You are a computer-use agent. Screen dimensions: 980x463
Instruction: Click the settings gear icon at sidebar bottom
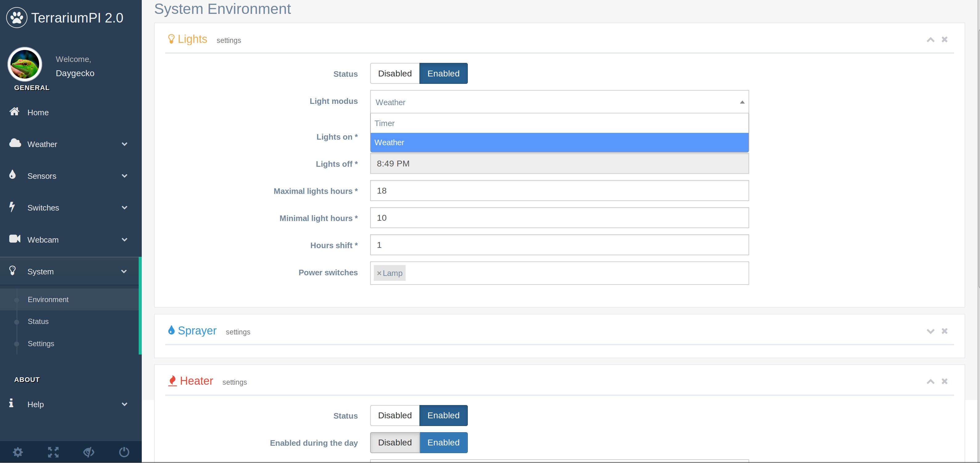pyautogui.click(x=18, y=452)
